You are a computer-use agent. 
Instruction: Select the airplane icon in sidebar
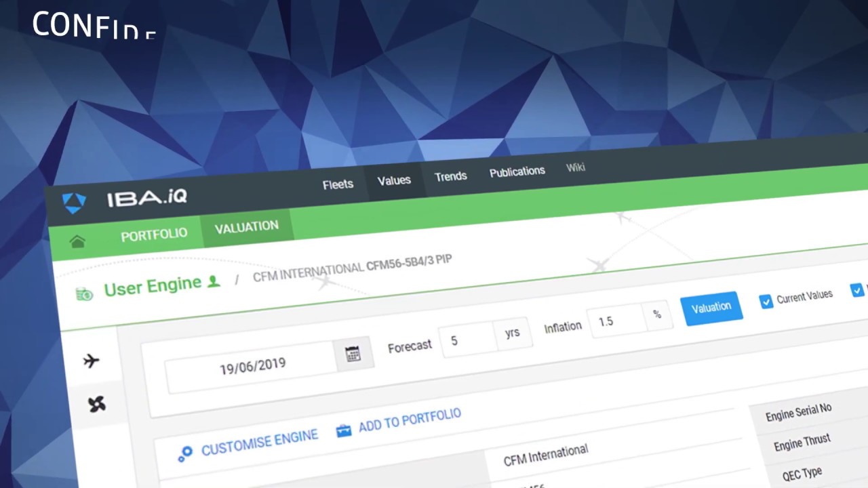click(x=92, y=361)
